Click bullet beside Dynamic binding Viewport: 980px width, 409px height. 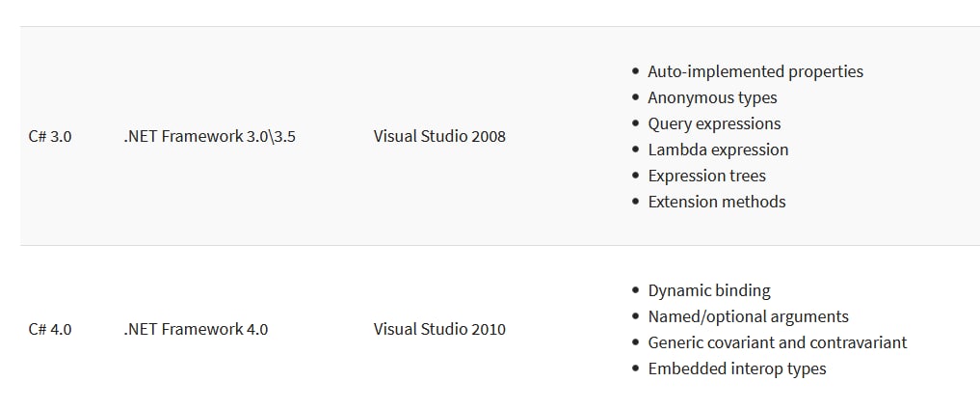coord(636,290)
